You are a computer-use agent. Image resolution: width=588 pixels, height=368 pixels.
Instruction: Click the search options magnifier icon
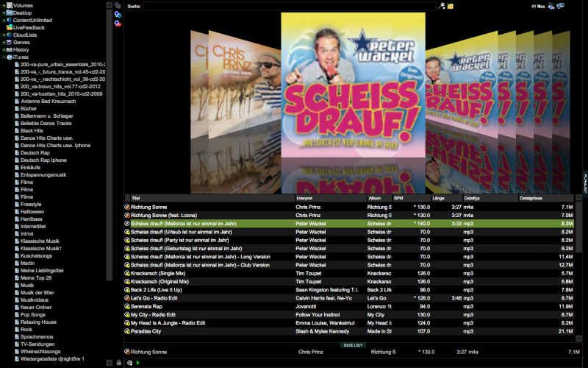tap(442, 6)
